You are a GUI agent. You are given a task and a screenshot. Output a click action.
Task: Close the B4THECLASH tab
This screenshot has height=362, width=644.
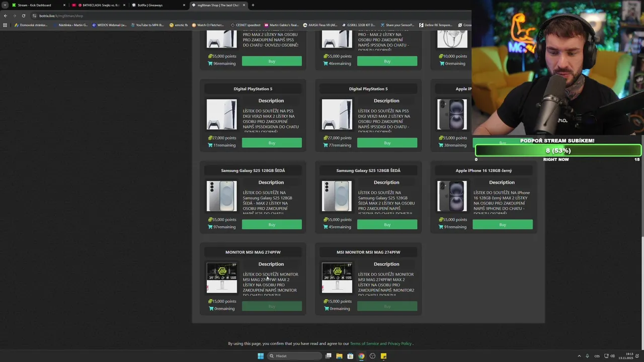[x=124, y=5]
